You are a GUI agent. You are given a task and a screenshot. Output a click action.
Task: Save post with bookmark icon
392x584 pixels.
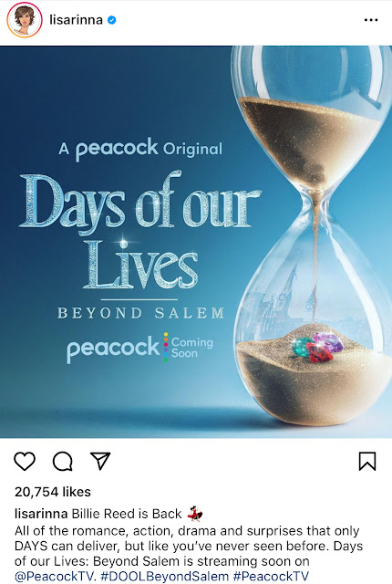point(367,461)
